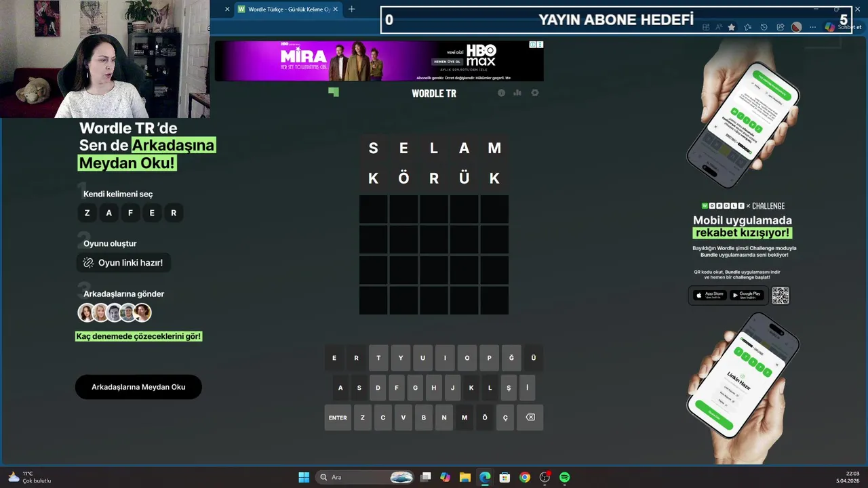Screen dimensions: 868x488
Task: Tap the Ö key on Wordle keyboard
Action: [485, 418]
